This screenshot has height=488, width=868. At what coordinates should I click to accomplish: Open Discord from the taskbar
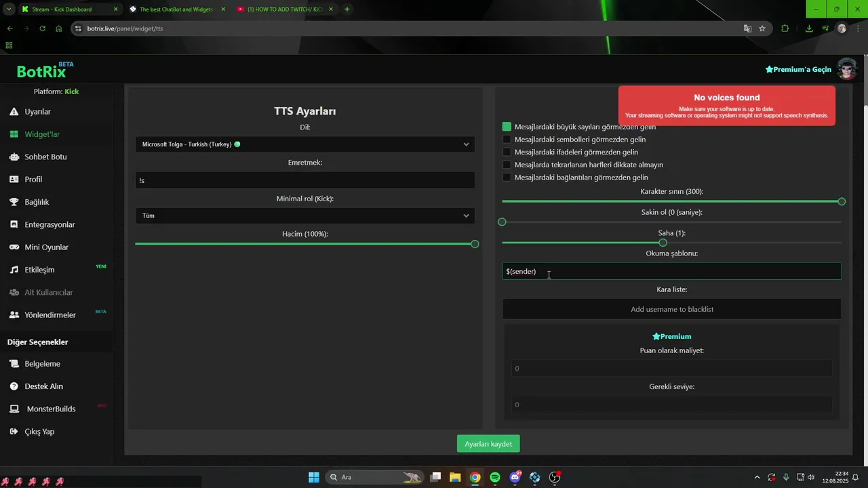pyautogui.click(x=515, y=477)
